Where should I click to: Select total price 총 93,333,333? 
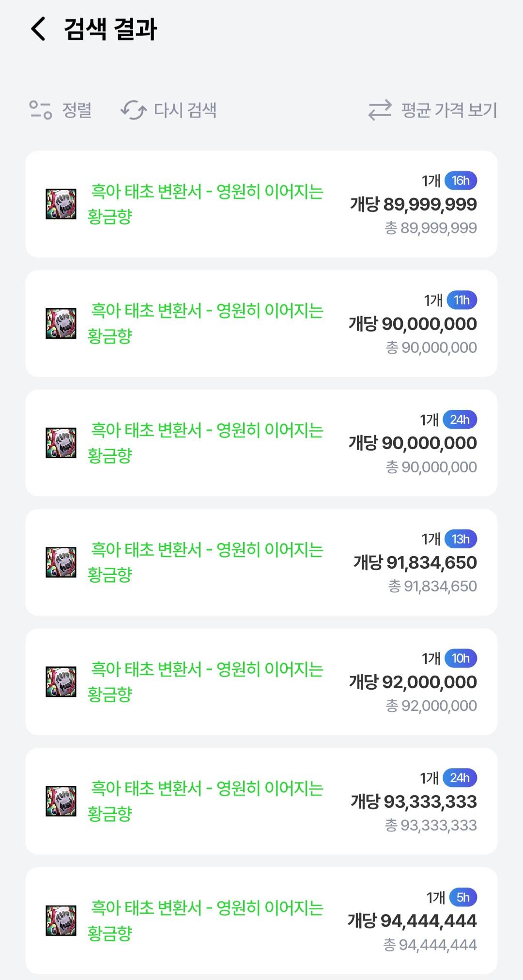pyautogui.click(x=431, y=825)
